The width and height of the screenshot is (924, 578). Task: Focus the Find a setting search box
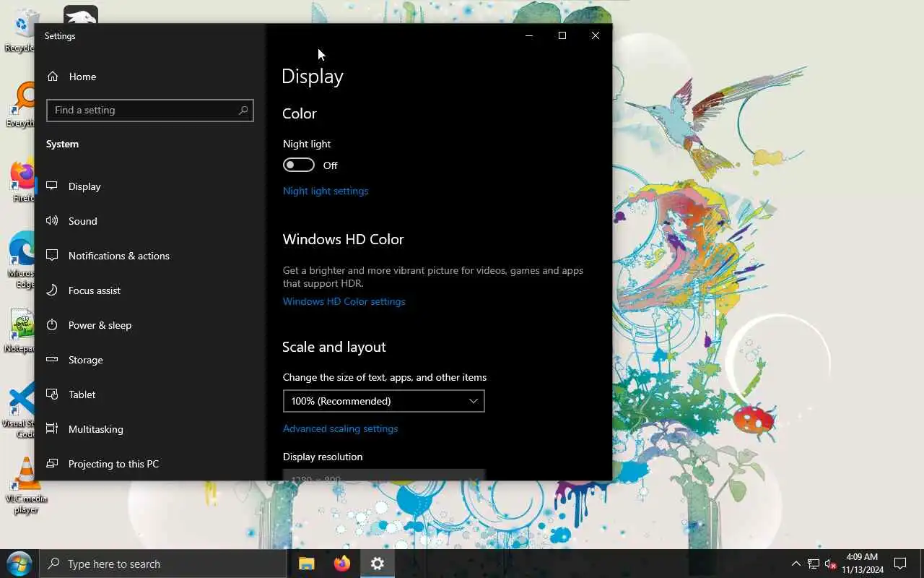pos(150,110)
